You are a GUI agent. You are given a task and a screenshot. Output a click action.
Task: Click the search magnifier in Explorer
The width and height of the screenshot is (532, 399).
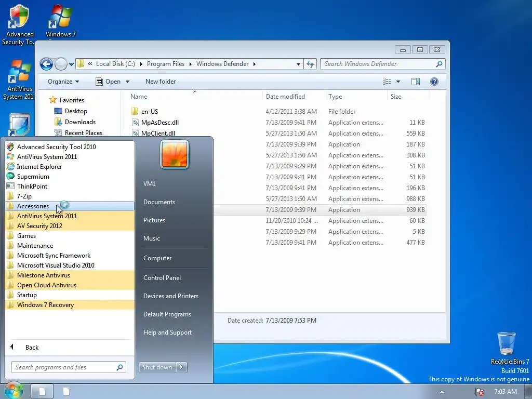tap(439, 64)
